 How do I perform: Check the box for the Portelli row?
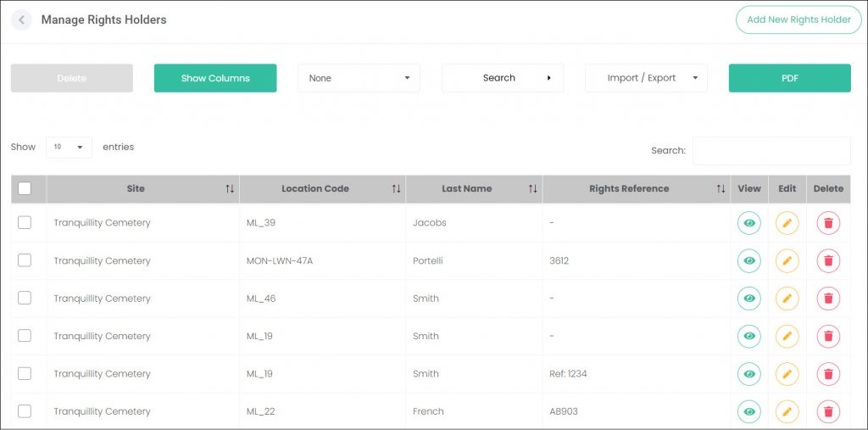[25, 260]
